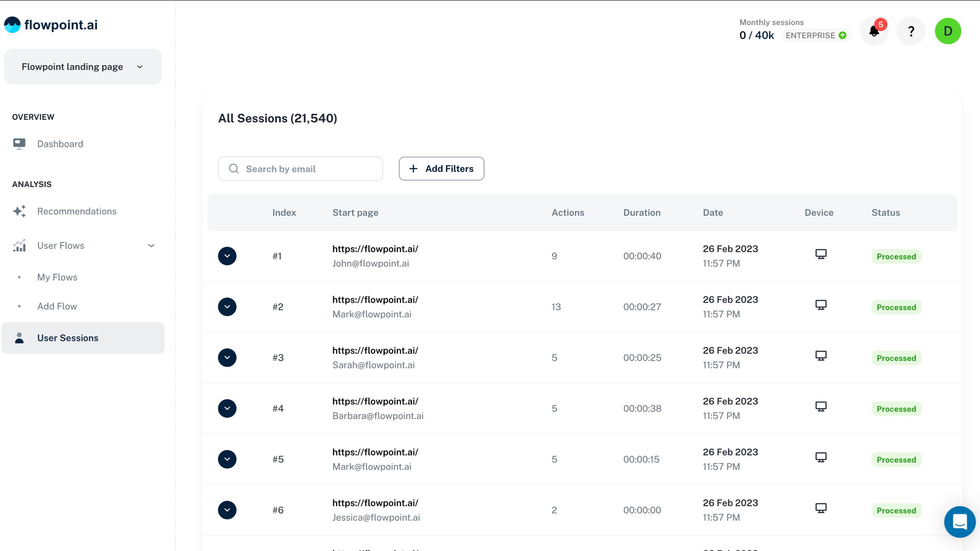Click the flowpoint.ai logo
This screenshot has height=551, width=980.
50,24
